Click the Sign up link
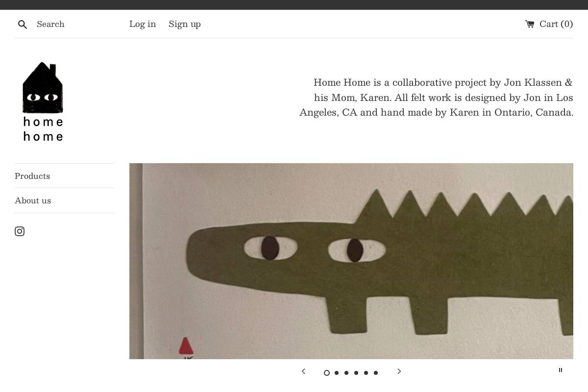Viewport: 588px width, 392px height. pos(185,24)
